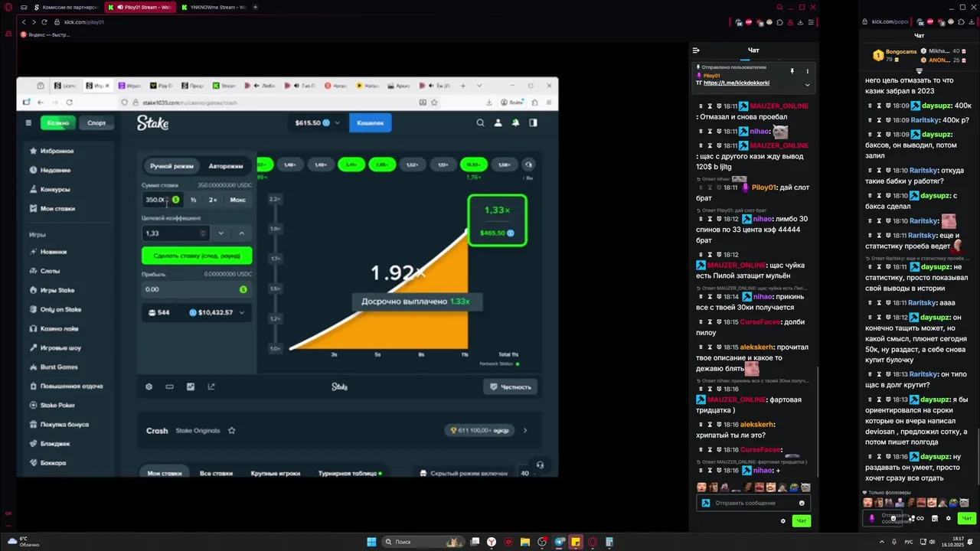This screenshot has height=551, width=980.
Task: Open Yandex browser from taskbar
Action: click(x=492, y=542)
